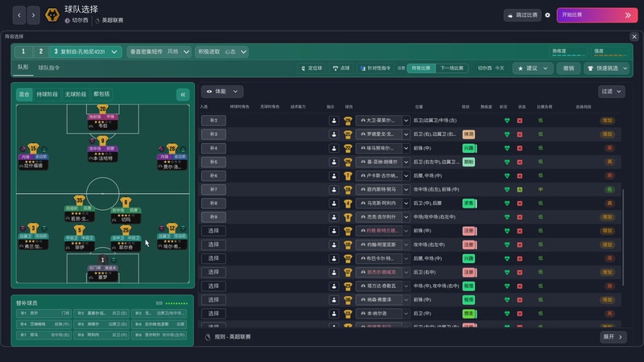Screen dimensions: 644x362
Task: Click the 补2 selection button
Action: (x=213, y=121)
